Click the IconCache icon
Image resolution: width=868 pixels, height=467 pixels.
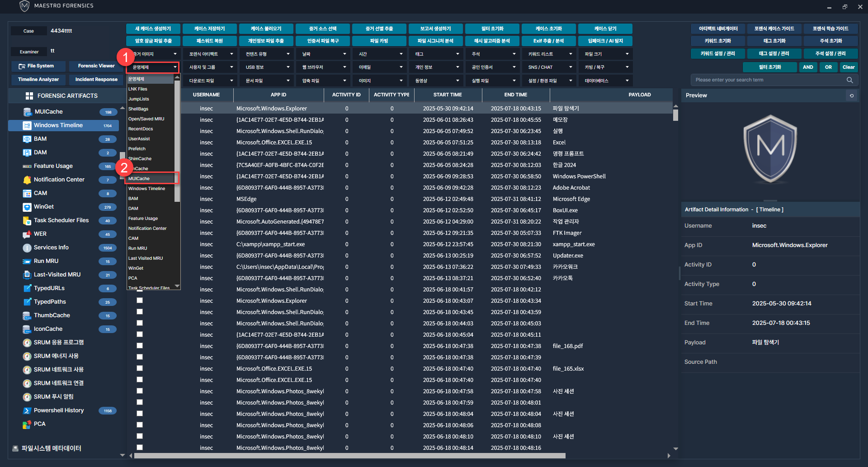point(27,329)
